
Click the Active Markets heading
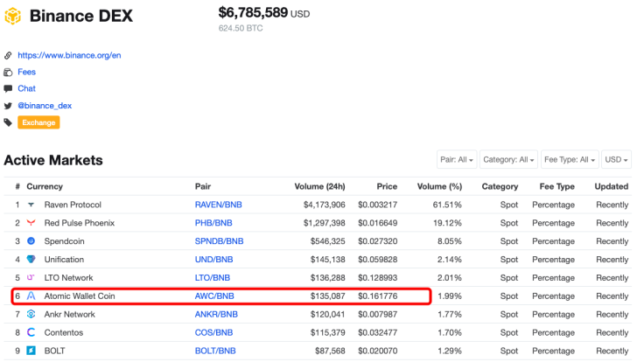click(x=53, y=160)
